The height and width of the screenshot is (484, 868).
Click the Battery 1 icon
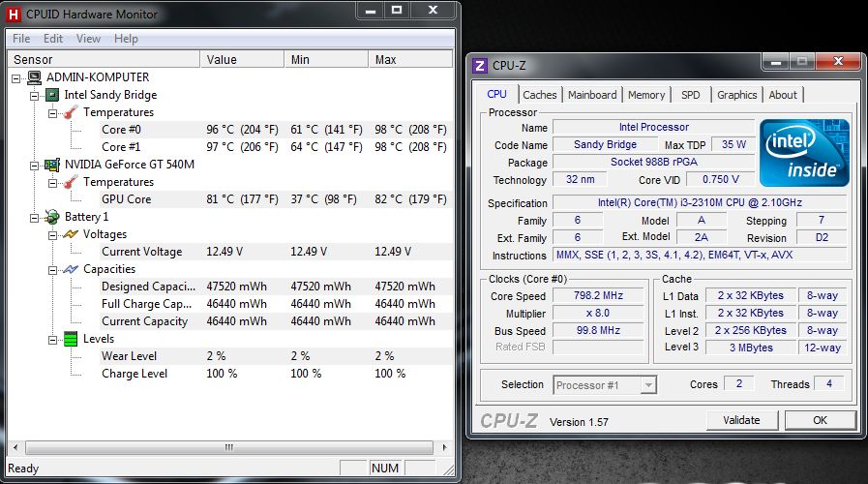(x=52, y=217)
